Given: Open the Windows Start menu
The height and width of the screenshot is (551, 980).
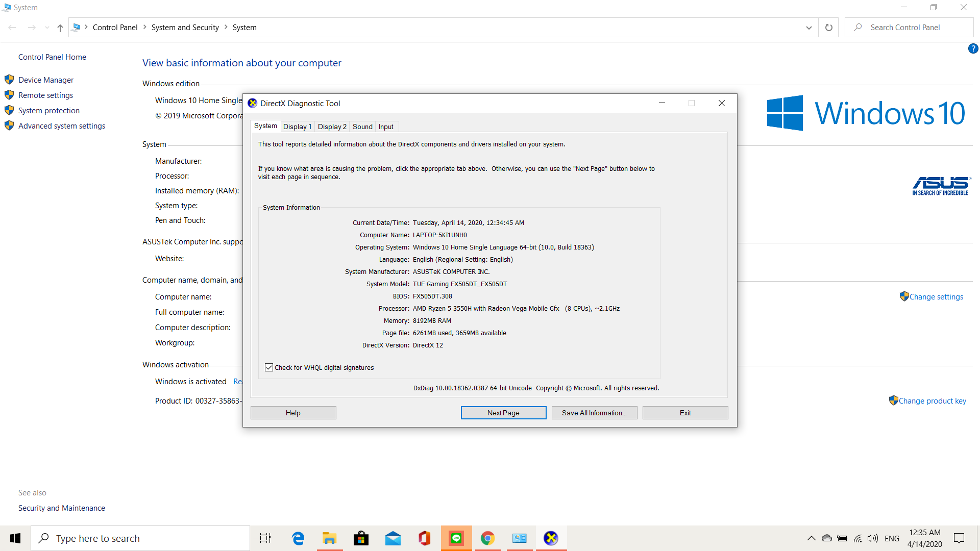Looking at the screenshot, I should coord(15,538).
